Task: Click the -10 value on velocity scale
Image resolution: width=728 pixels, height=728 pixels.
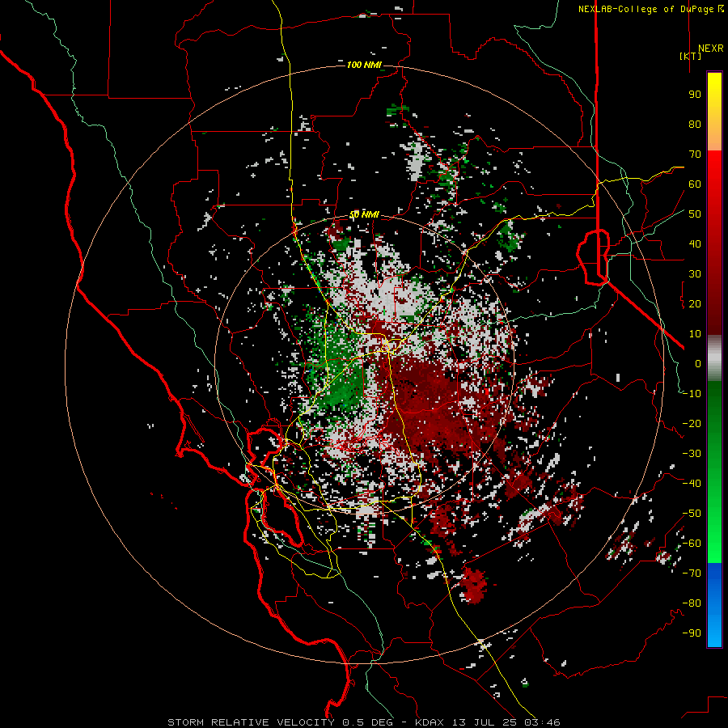Action: pos(692,394)
